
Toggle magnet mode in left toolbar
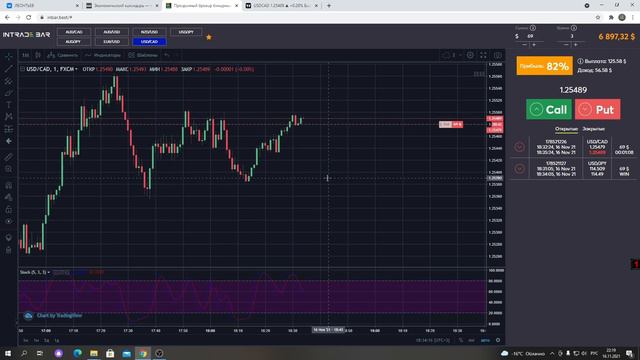point(9,185)
